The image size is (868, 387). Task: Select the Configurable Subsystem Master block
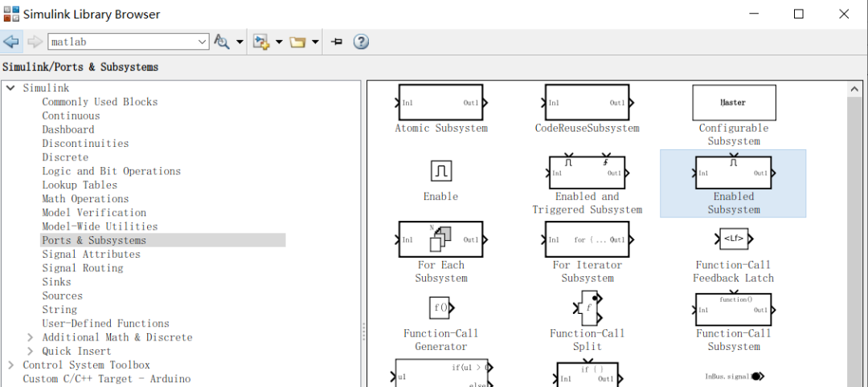(x=734, y=102)
